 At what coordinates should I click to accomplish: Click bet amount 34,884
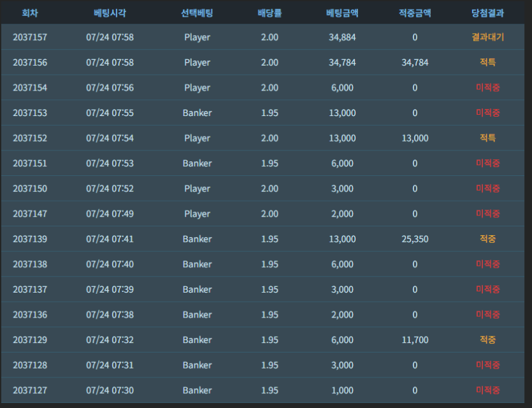click(342, 37)
